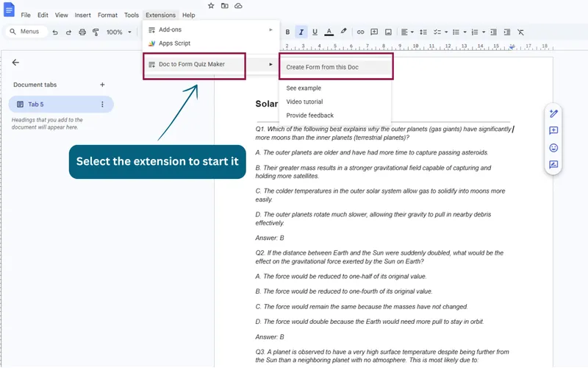Viewport: 588px width, 368px height.
Task: Click the undo arrow
Action: [x=55, y=32]
